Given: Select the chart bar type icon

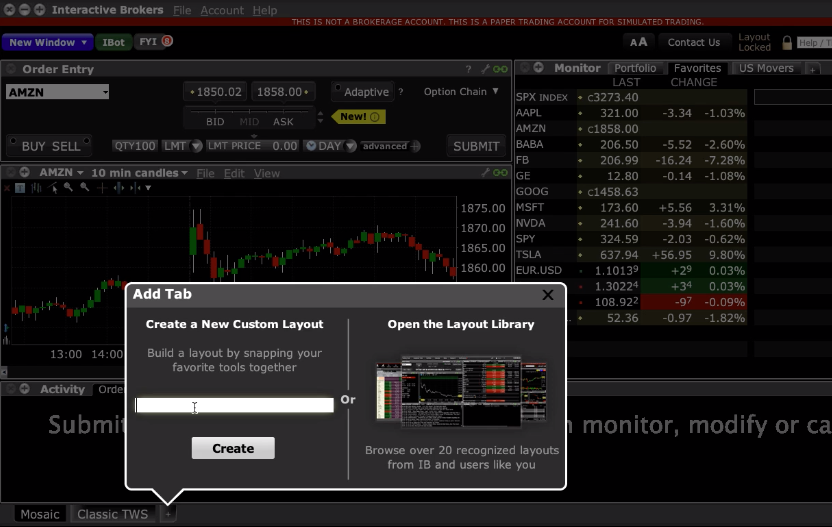Looking at the screenshot, I should (36, 188).
